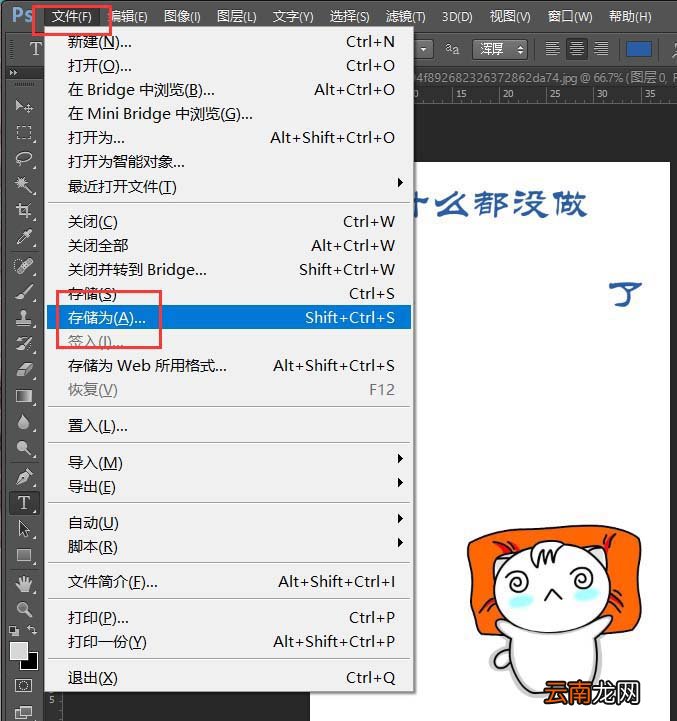This screenshot has height=721, width=677.
Task: Expand the 最近打开文件 submenu
Action: click(229, 186)
